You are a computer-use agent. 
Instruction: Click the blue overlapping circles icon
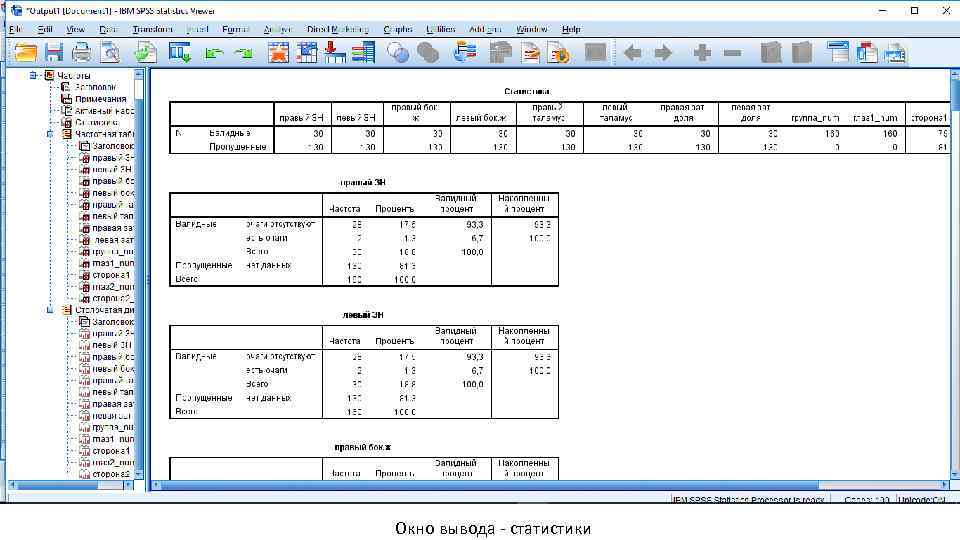[398, 53]
